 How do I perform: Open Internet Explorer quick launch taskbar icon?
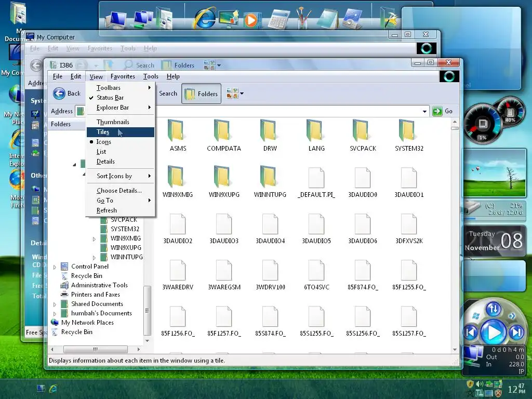point(53,388)
